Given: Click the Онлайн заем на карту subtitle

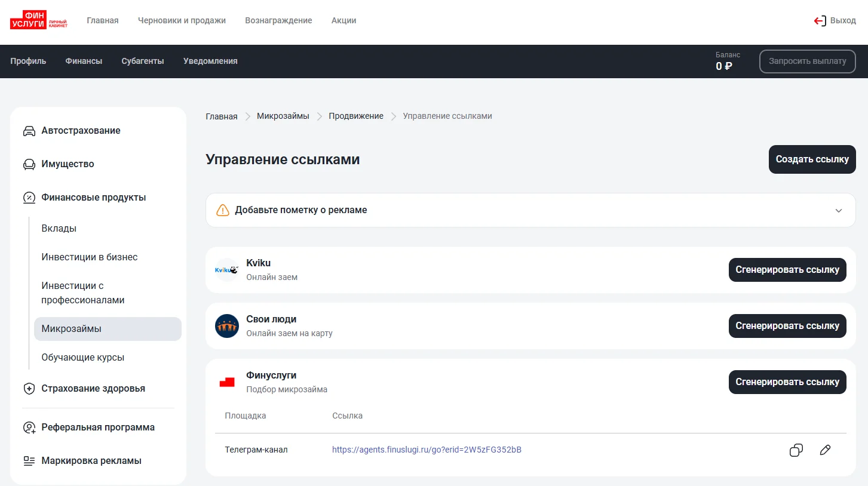Looking at the screenshot, I should pos(289,333).
